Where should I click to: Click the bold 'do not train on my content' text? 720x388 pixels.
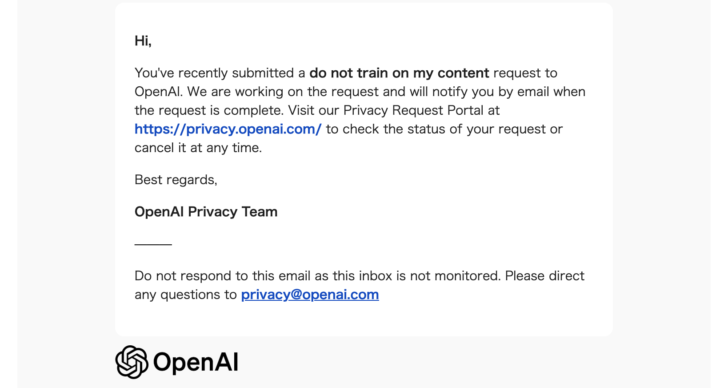[x=399, y=73]
